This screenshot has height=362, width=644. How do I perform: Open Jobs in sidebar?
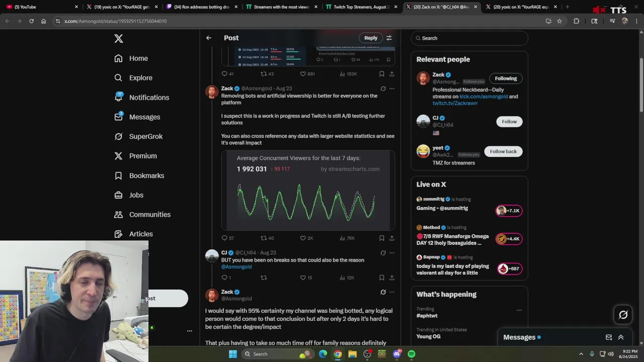[x=129, y=195]
